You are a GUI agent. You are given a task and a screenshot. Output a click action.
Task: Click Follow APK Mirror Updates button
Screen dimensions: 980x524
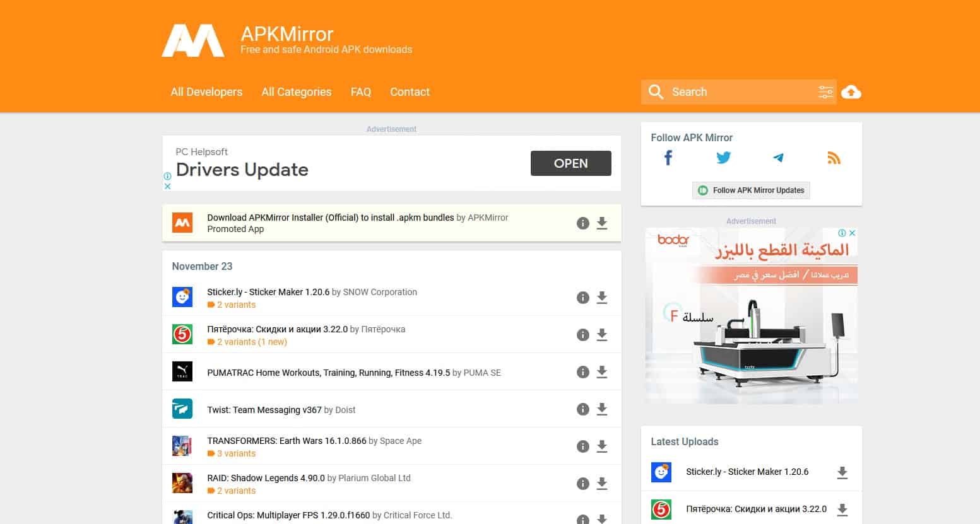click(x=751, y=190)
